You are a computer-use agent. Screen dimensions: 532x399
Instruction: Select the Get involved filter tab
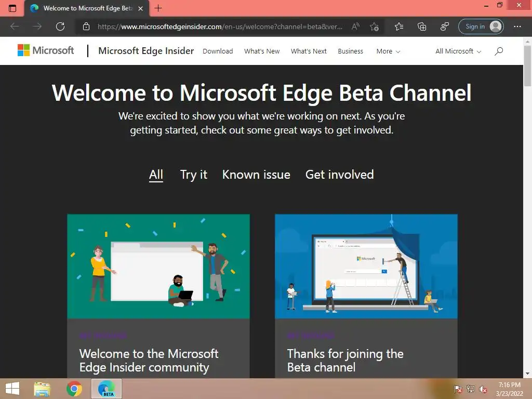point(339,175)
